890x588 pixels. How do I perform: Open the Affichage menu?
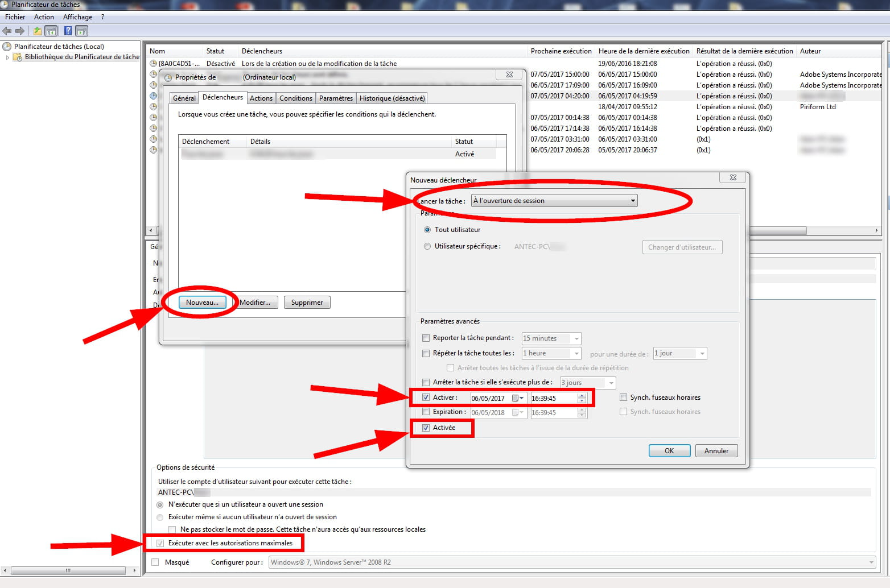pos(77,17)
